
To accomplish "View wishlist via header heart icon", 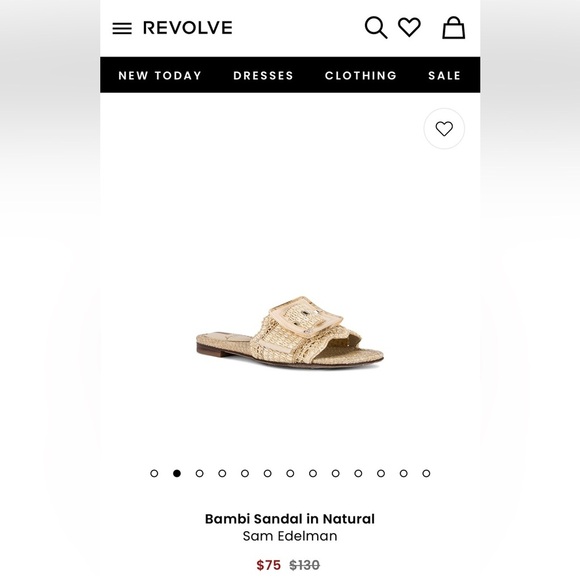I will pyautogui.click(x=409, y=27).
